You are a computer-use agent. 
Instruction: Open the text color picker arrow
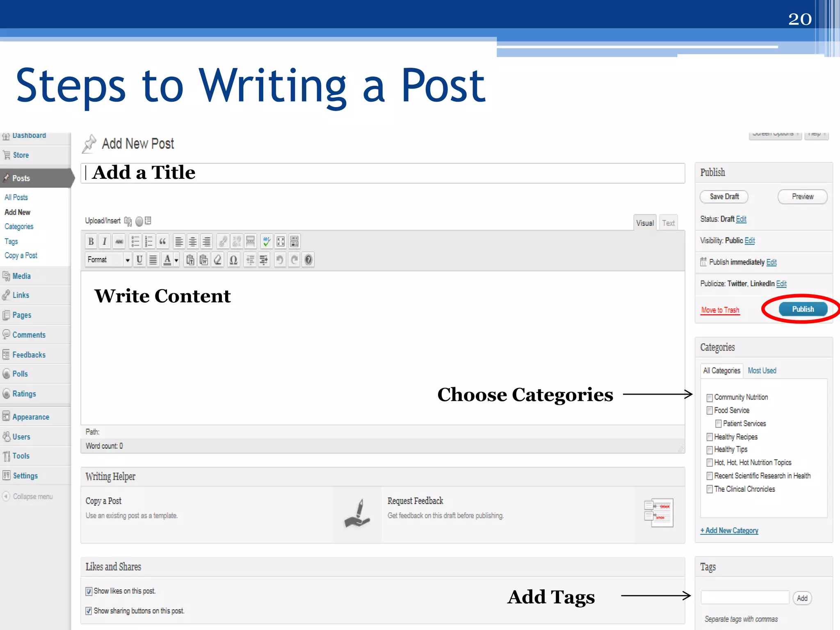[176, 260]
